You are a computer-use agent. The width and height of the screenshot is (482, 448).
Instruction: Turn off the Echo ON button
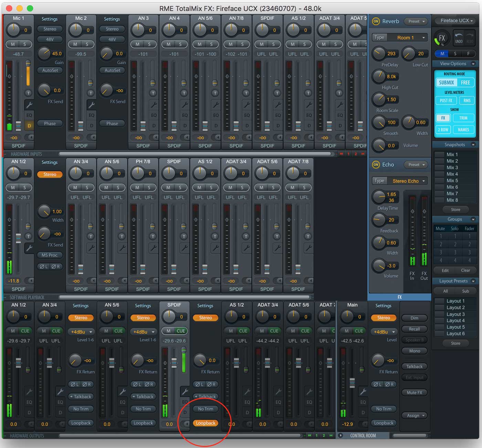tap(376, 165)
